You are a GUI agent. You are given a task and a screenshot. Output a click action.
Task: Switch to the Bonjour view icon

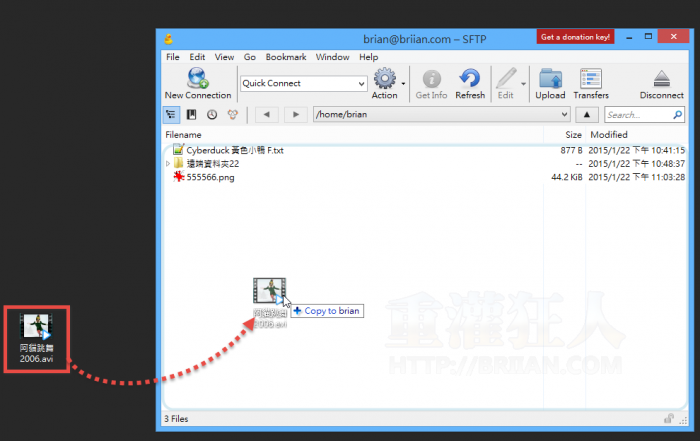click(232, 115)
